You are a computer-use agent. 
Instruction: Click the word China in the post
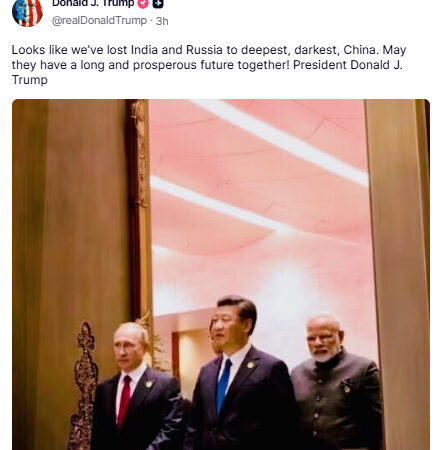click(361, 50)
